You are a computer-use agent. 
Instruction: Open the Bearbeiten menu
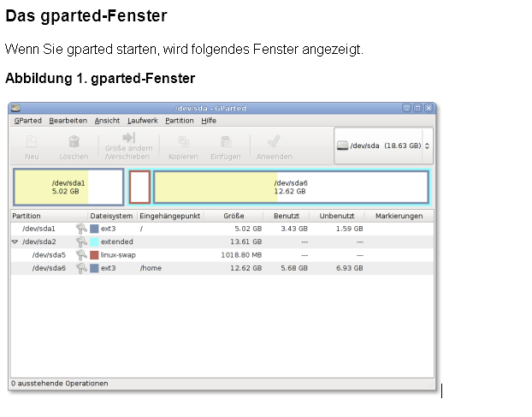68,121
